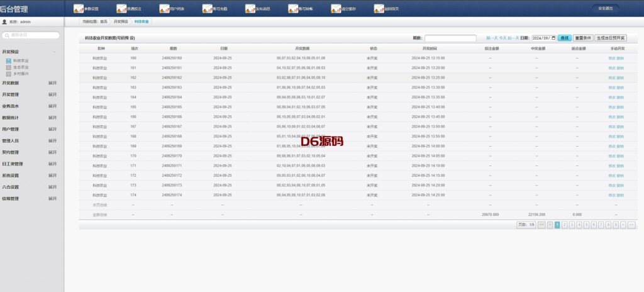Click 科技农业 in the breadcrumb
This screenshot has height=292, width=644.
click(142, 21)
